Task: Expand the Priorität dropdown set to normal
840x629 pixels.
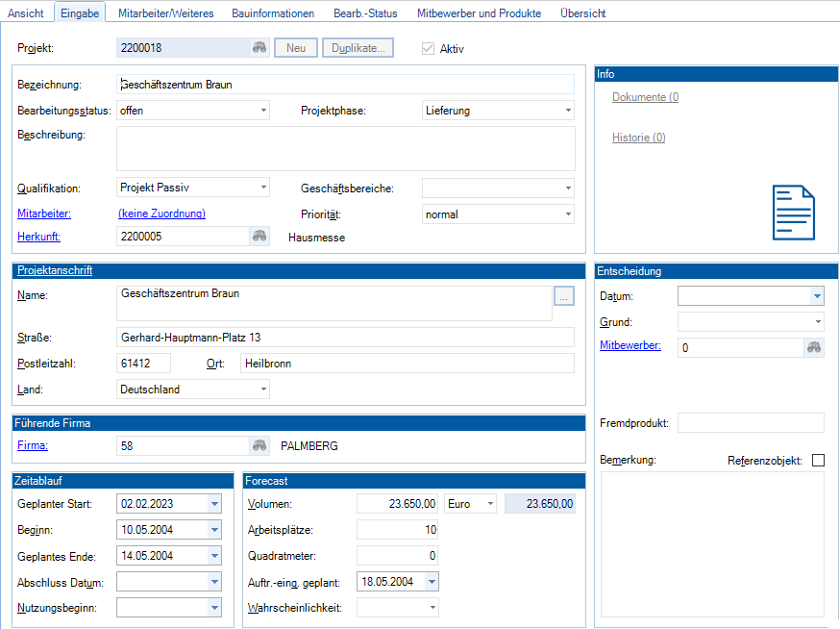Action: [x=568, y=214]
